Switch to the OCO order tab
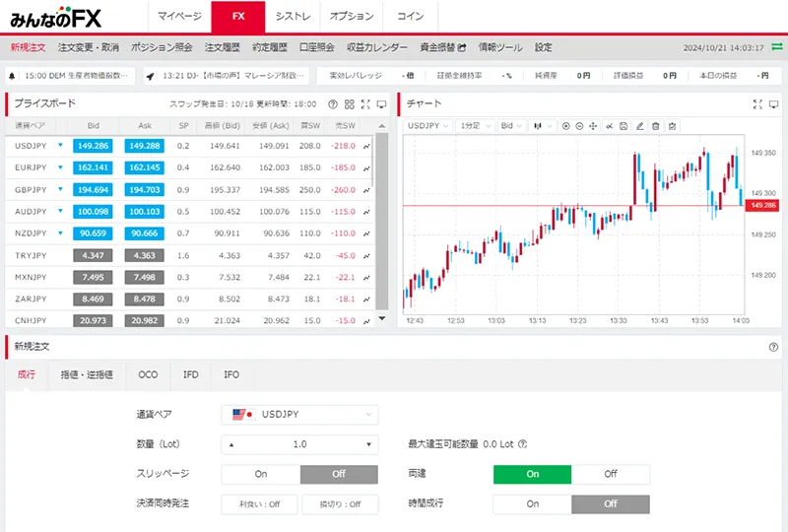This screenshot has height=532, width=788. point(148,375)
